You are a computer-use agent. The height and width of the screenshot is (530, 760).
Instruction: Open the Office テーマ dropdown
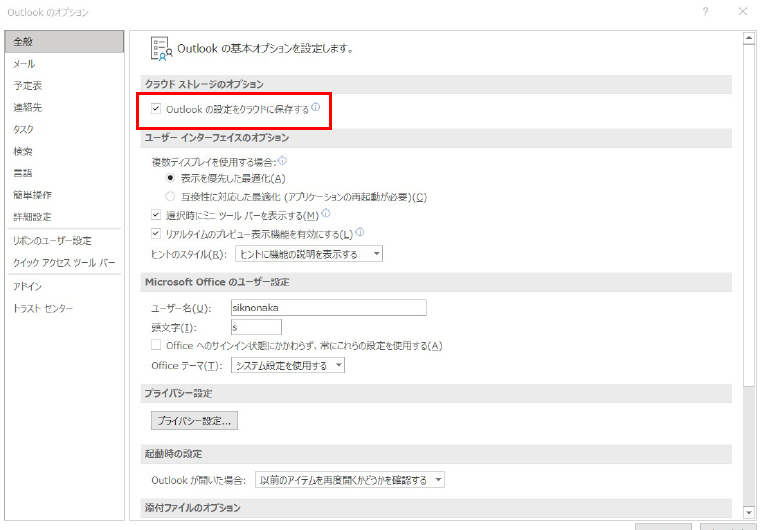(x=288, y=365)
